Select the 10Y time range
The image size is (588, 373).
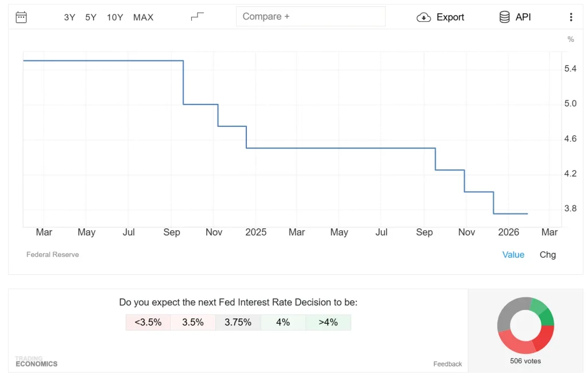click(x=115, y=17)
